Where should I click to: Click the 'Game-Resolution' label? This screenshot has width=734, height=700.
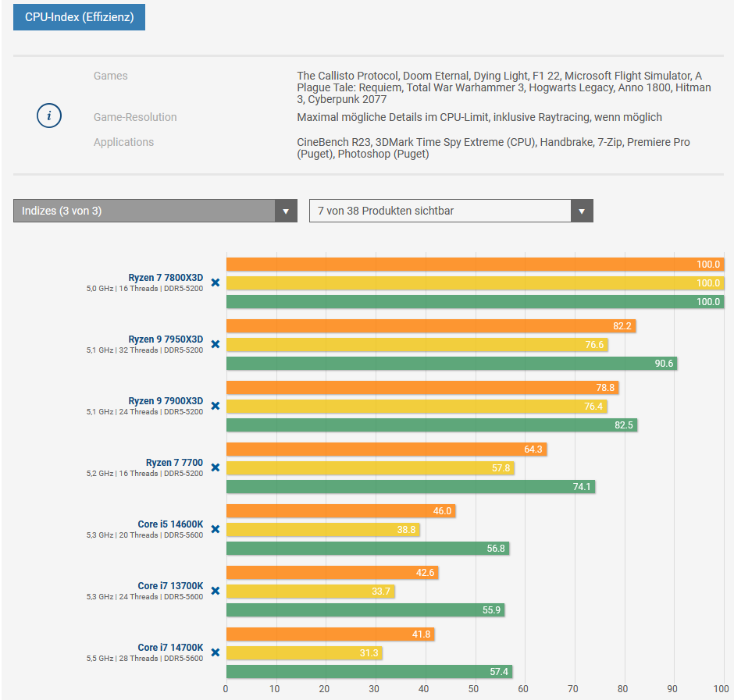click(135, 117)
